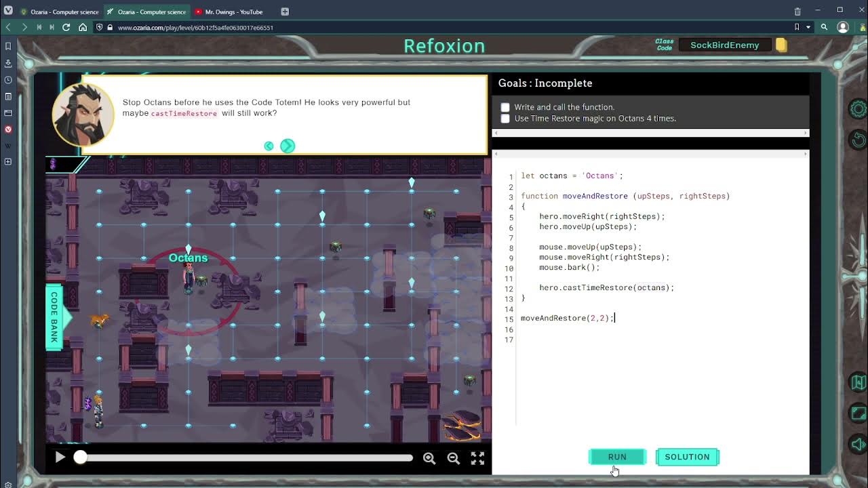
Task: Open the user profile avatar
Action: pyautogui.click(x=843, y=27)
